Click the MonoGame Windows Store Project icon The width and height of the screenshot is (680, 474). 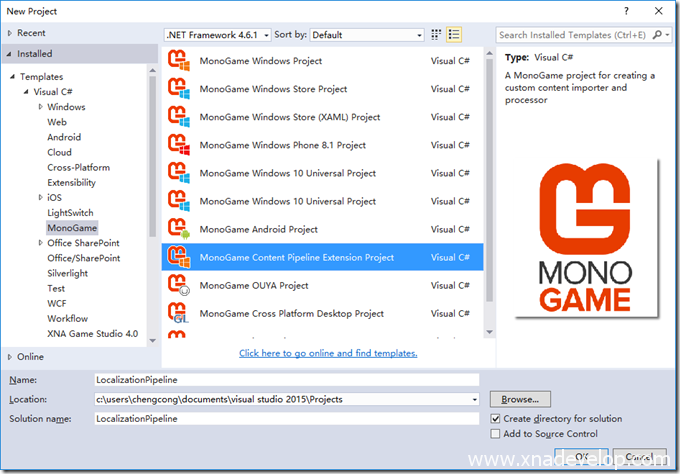(x=179, y=89)
